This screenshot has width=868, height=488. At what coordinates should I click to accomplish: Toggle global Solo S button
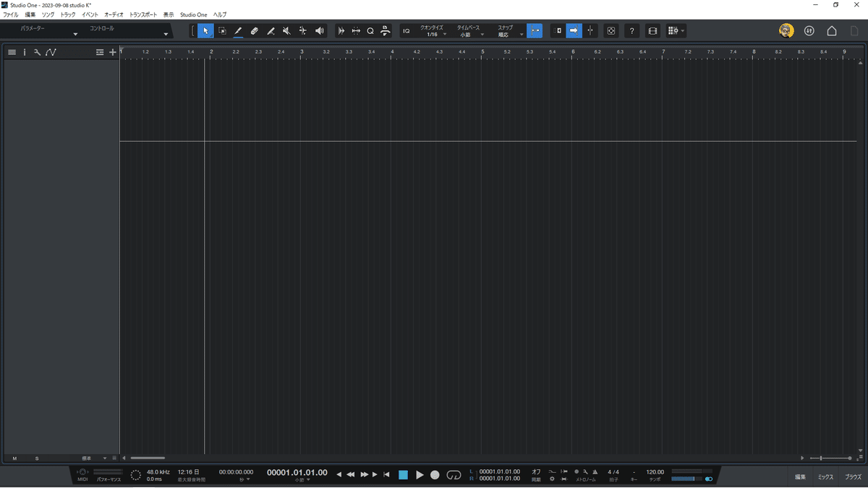[37, 458]
